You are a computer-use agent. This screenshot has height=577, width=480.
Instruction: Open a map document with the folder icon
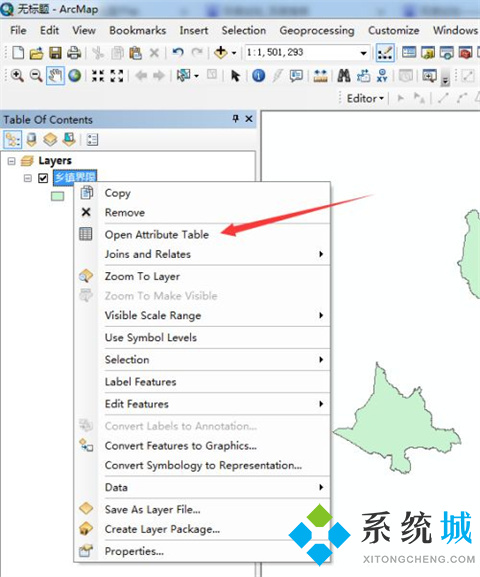36,53
